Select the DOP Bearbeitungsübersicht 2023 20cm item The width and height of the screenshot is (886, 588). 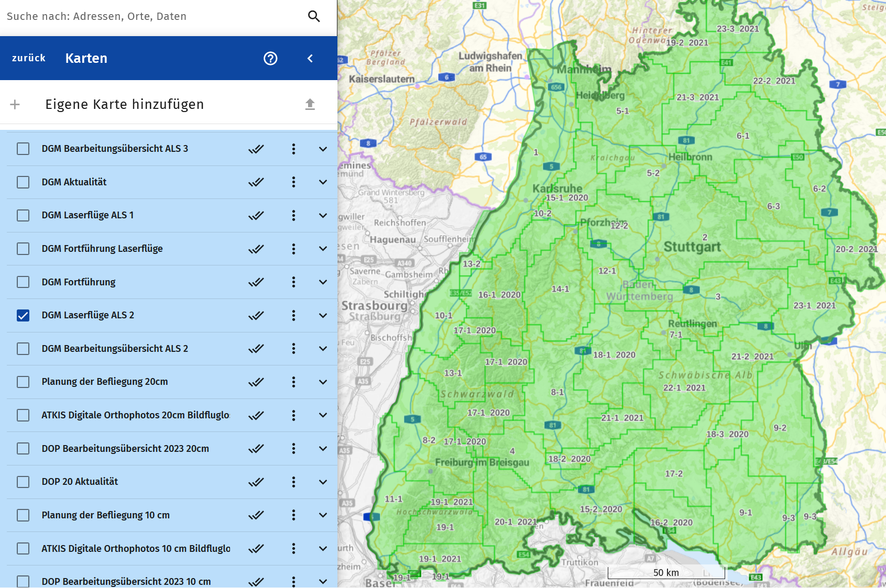click(x=125, y=449)
